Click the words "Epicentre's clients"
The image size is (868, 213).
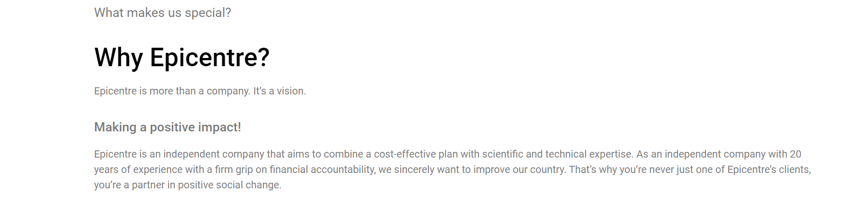point(768,169)
